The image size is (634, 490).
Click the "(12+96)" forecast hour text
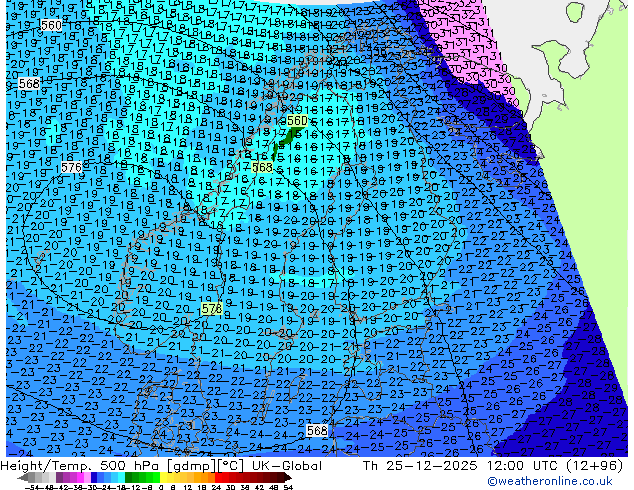594,466
